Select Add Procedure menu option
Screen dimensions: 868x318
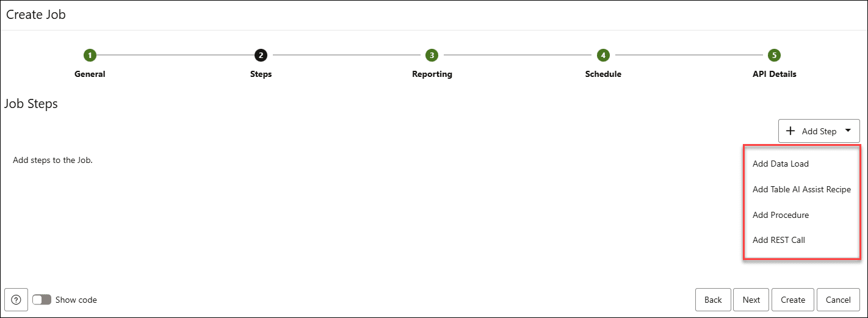pos(780,215)
